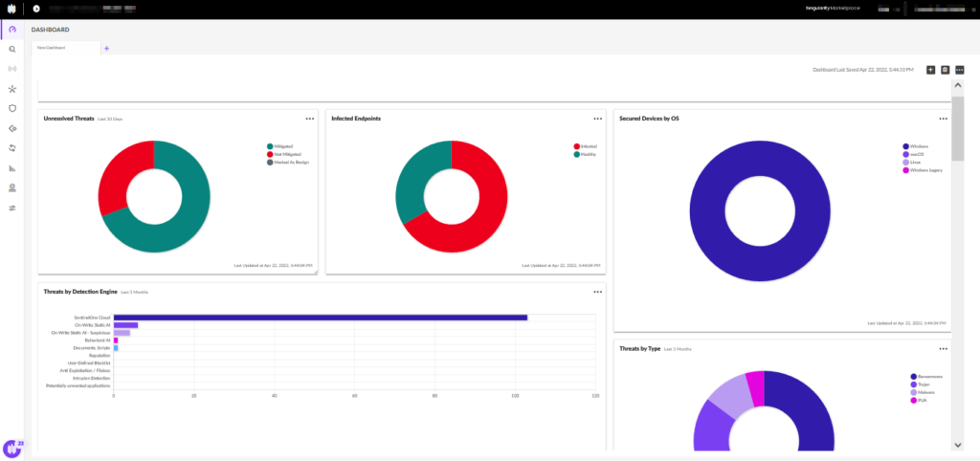Toggle the Mitigated legend item
This screenshot has width=980, height=461.
(278, 146)
